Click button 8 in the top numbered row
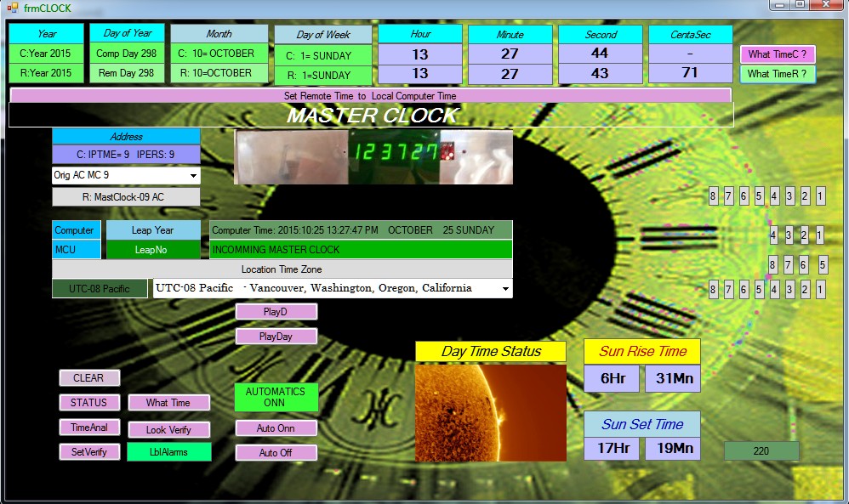 pyautogui.click(x=713, y=195)
